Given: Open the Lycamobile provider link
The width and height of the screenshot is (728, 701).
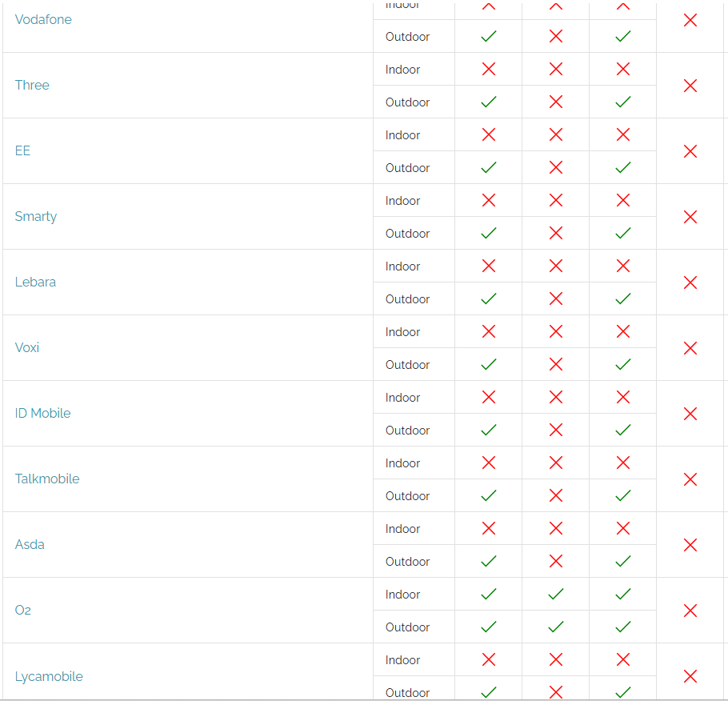Looking at the screenshot, I should (49, 676).
